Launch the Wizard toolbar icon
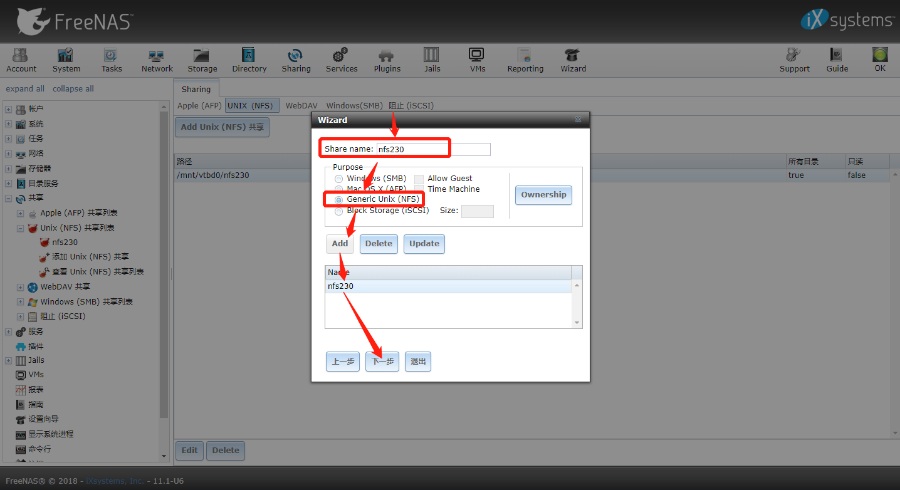 pos(573,60)
